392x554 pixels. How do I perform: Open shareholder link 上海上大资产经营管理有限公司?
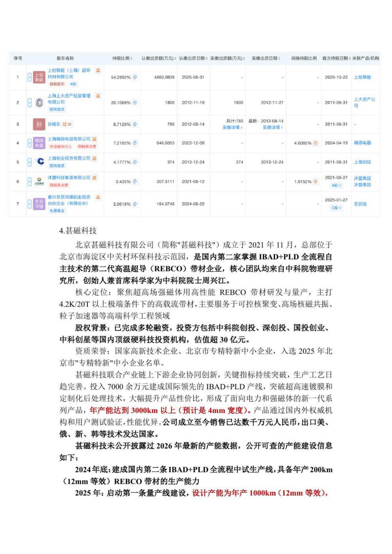69,99
